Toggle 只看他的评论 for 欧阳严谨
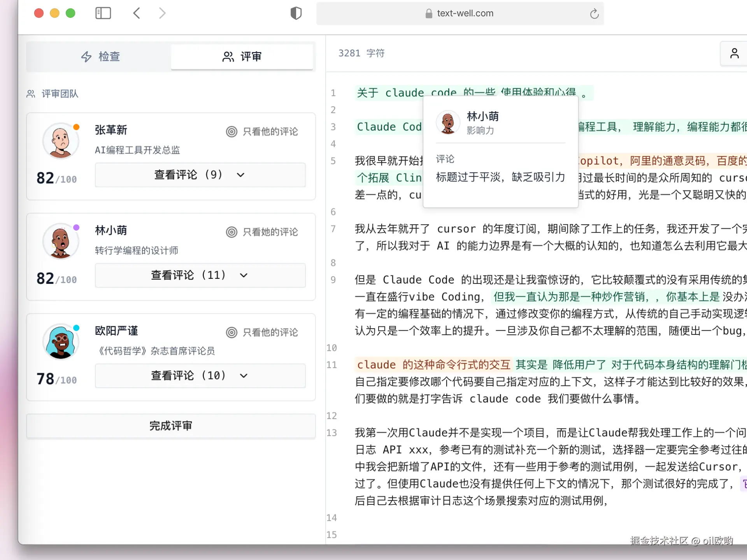The width and height of the screenshot is (747, 560). (x=262, y=332)
